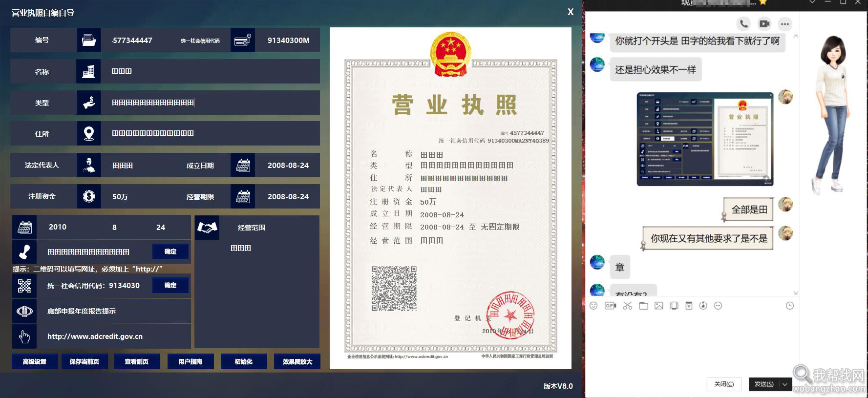The image size is (868, 398).
Task: Click the folder send-file icon in the chat
Action: tap(643, 306)
